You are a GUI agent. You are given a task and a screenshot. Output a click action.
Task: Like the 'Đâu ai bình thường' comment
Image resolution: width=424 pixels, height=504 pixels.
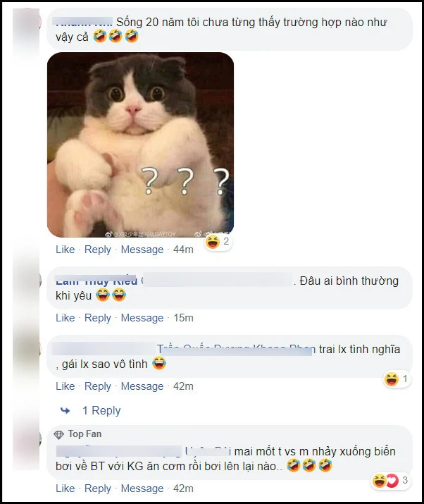[66, 318]
